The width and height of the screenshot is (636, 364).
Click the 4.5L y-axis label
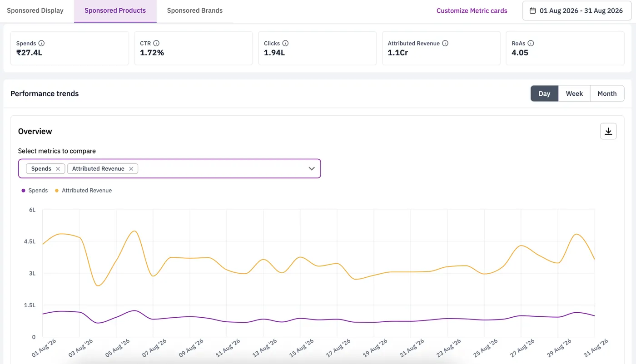[30, 241]
